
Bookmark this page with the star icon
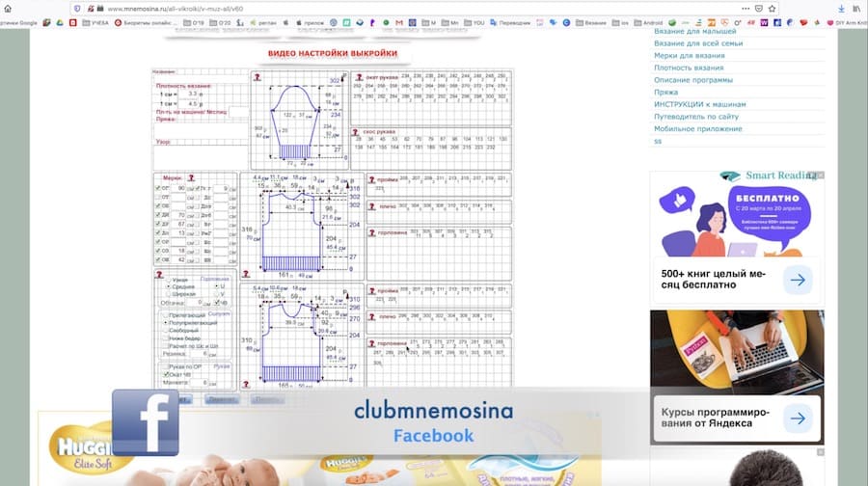(772, 9)
